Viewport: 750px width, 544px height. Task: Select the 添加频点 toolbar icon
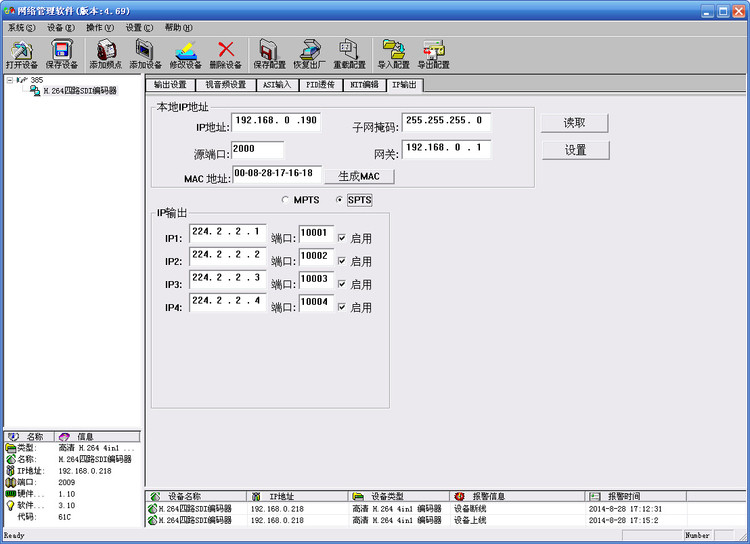coord(106,50)
